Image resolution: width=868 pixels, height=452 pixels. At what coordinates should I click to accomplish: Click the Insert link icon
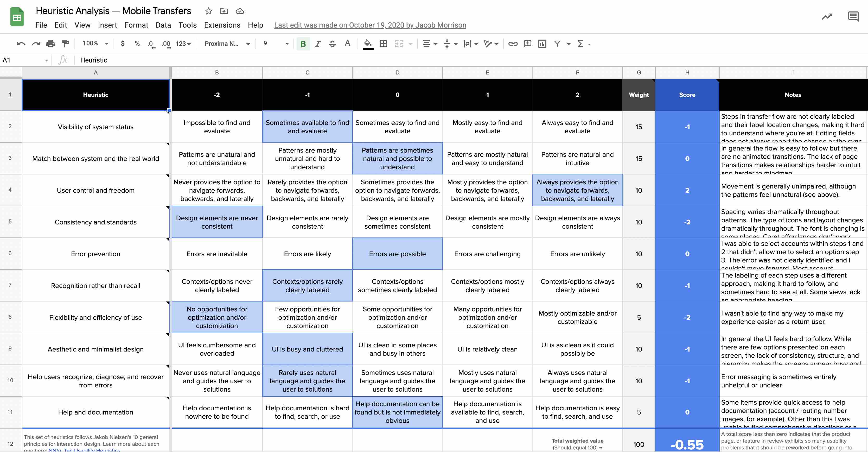click(x=513, y=44)
